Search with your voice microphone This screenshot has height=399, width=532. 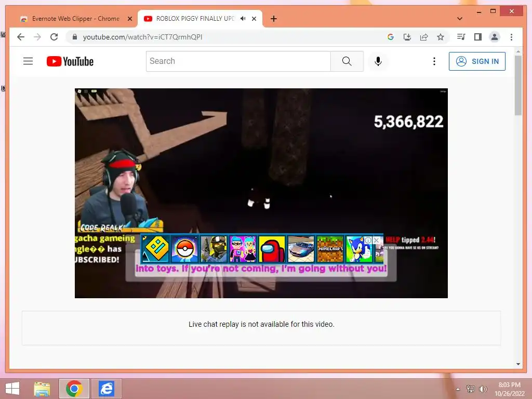coord(378,61)
